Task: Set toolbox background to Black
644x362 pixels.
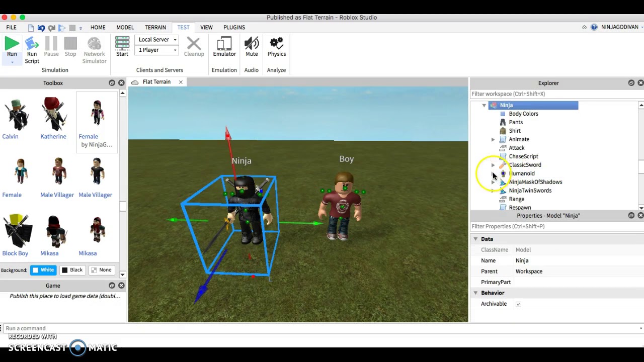Action: tap(72, 270)
